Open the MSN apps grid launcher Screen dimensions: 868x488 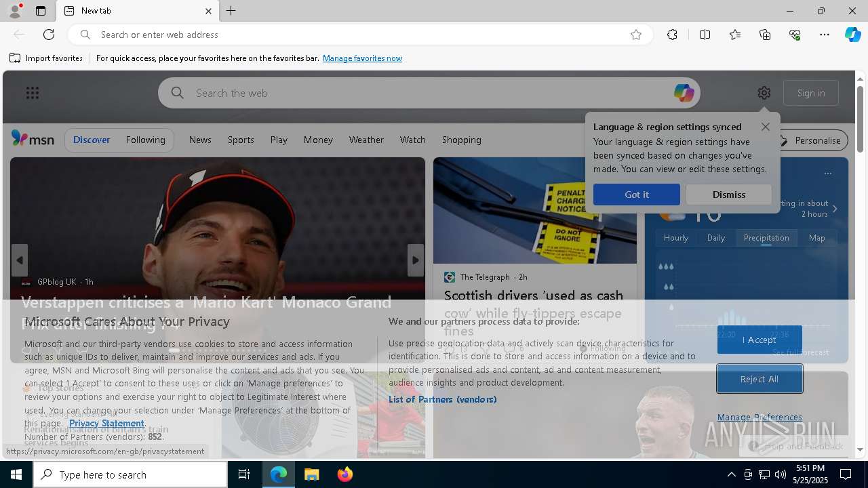pyautogui.click(x=33, y=93)
